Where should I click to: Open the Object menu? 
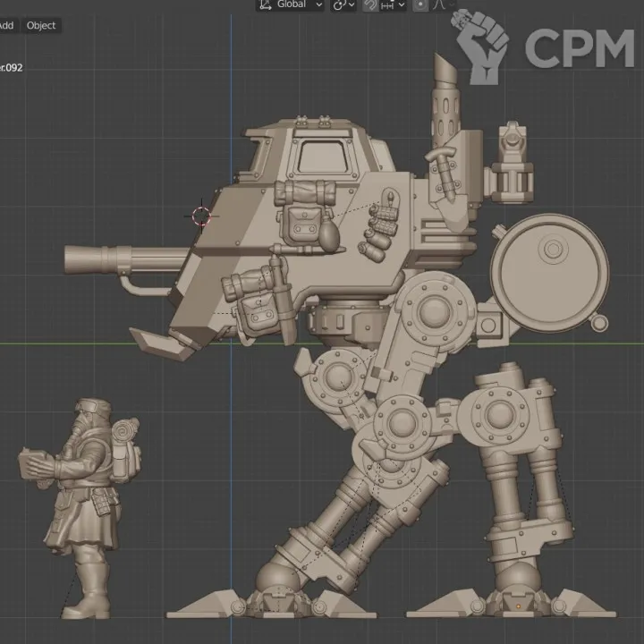click(x=41, y=25)
